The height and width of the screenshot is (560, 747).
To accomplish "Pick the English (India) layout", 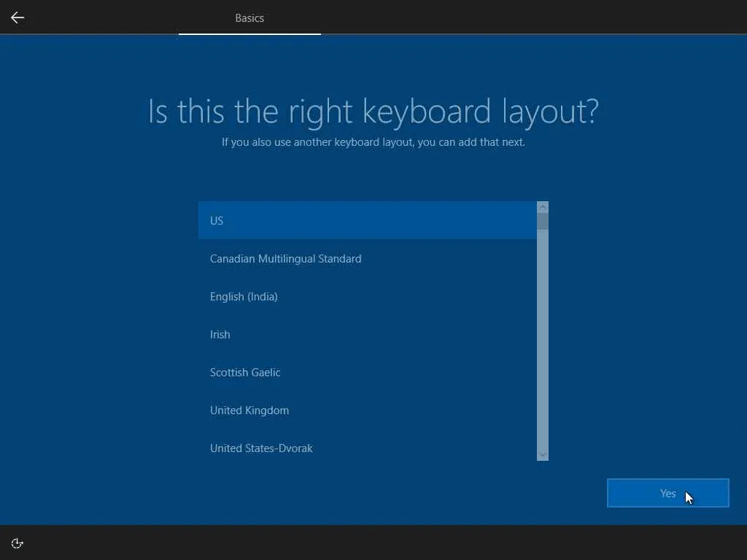I will (368, 297).
